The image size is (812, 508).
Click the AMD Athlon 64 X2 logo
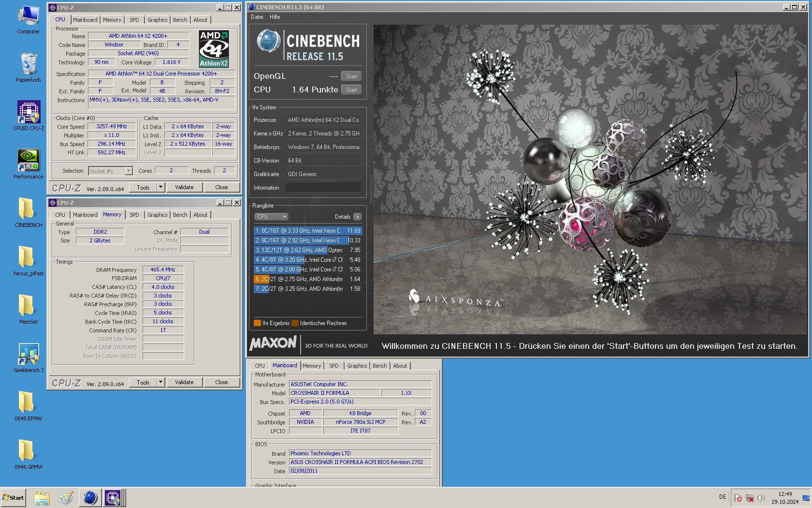214,49
